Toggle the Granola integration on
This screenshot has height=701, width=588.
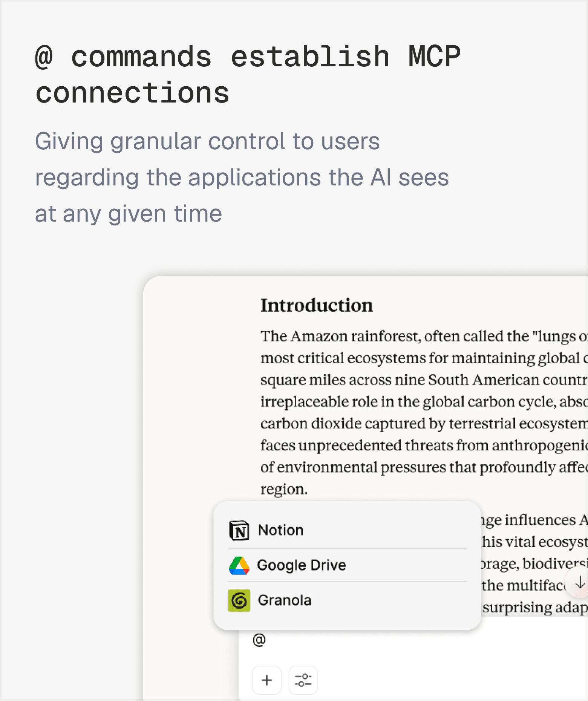pyautogui.click(x=285, y=600)
